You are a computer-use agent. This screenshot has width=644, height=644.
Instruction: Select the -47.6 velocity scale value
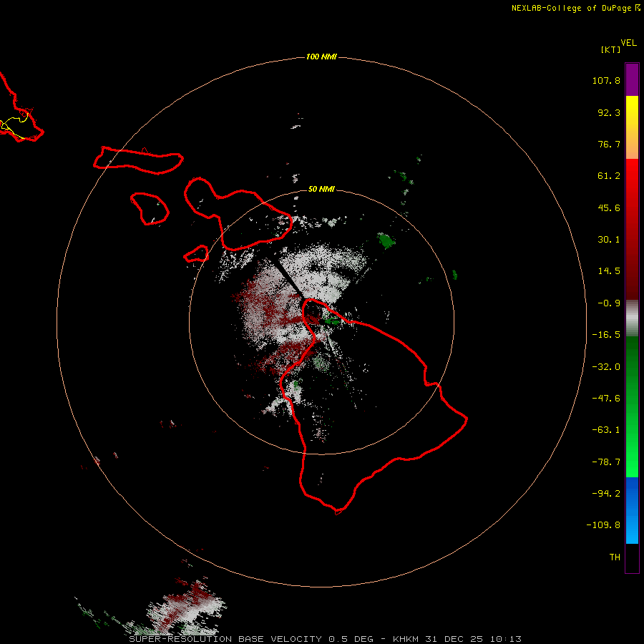click(x=606, y=399)
